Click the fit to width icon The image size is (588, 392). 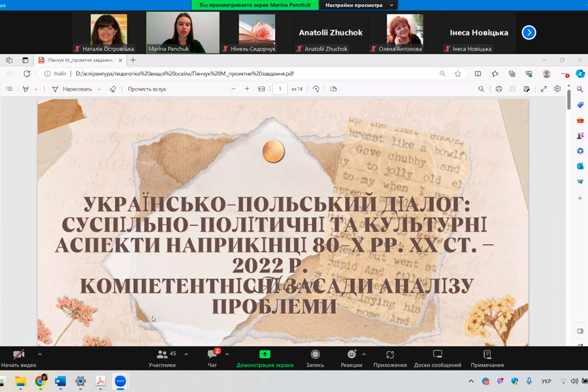[261, 89]
